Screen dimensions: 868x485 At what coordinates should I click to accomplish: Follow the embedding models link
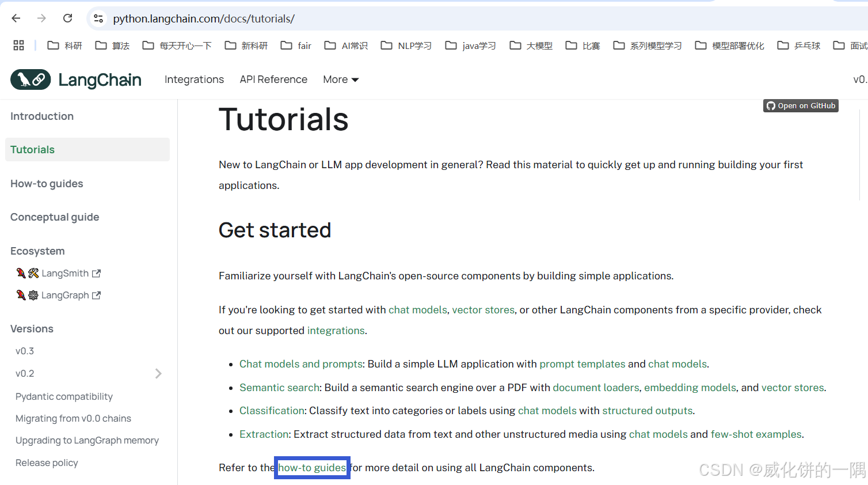[690, 388]
